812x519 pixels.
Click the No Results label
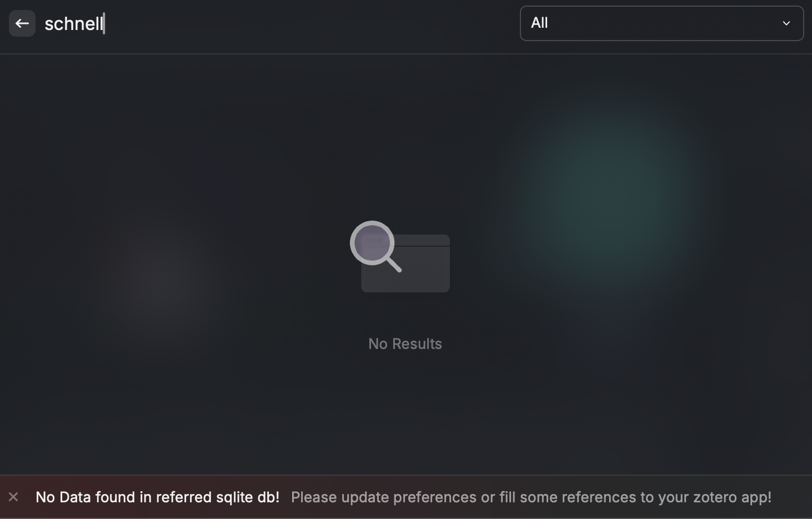(x=405, y=344)
